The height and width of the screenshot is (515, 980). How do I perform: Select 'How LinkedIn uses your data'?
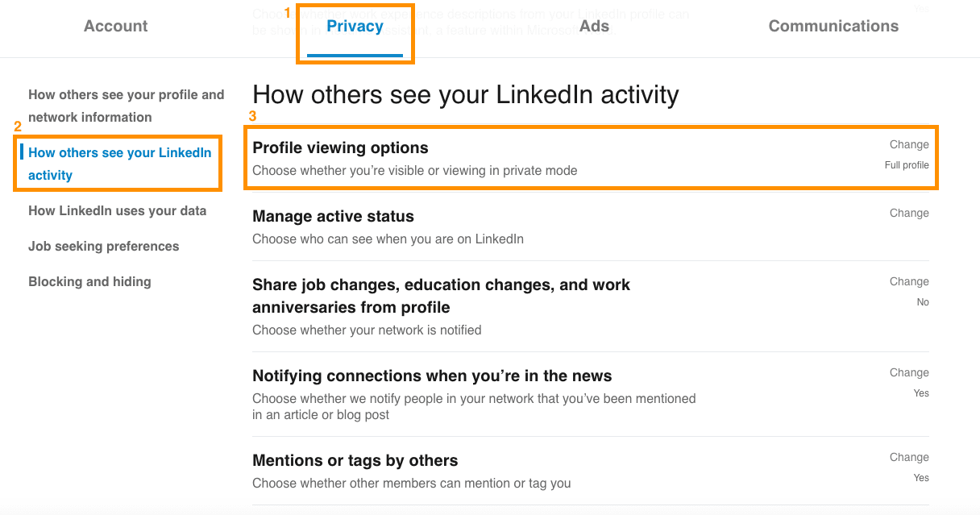118,210
